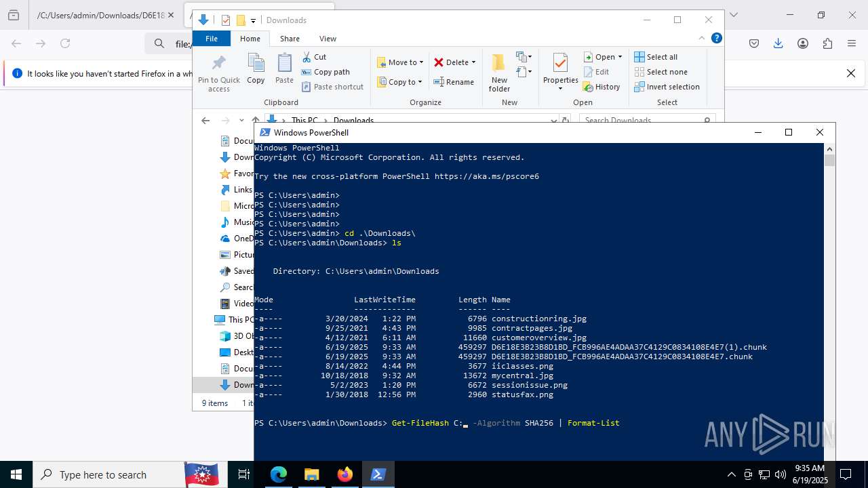Image resolution: width=868 pixels, height=488 pixels.
Task: Expand Properties dropdown arrow
Action: click(560, 89)
